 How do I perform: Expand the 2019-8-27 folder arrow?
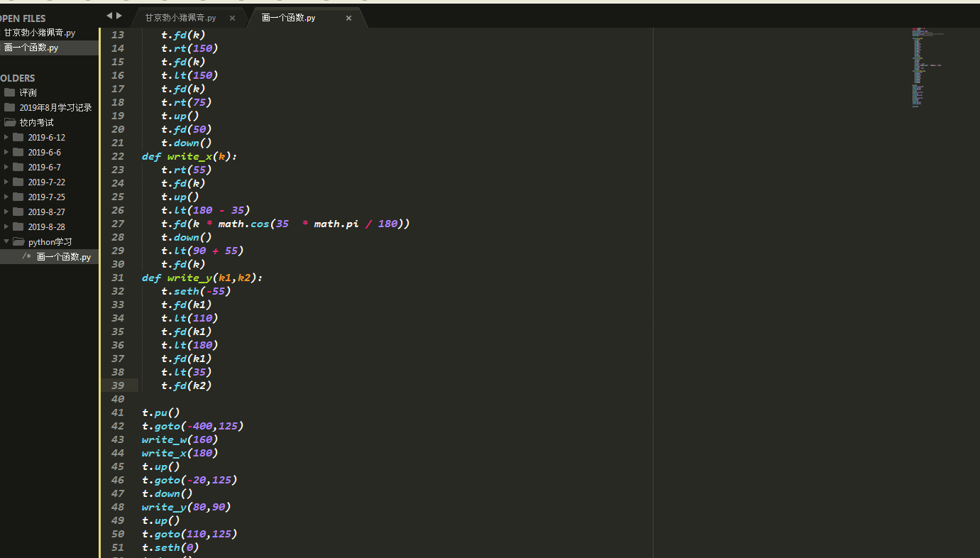6,212
